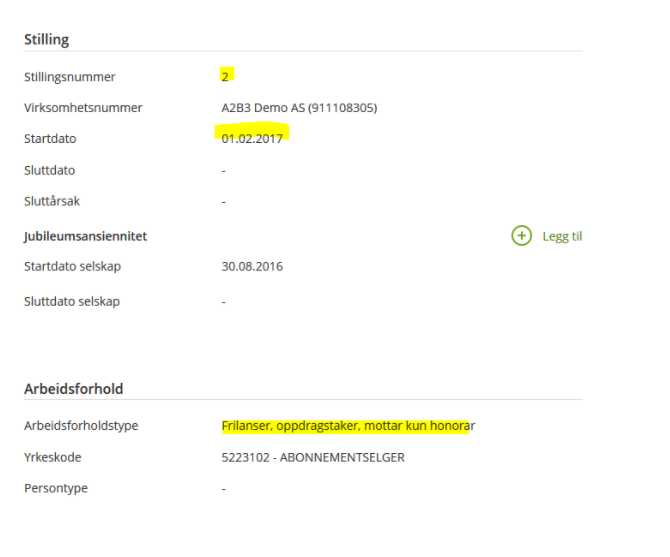670x557 pixels.
Task: Select the Arbeidsforhold section heading
Action: (x=73, y=388)
